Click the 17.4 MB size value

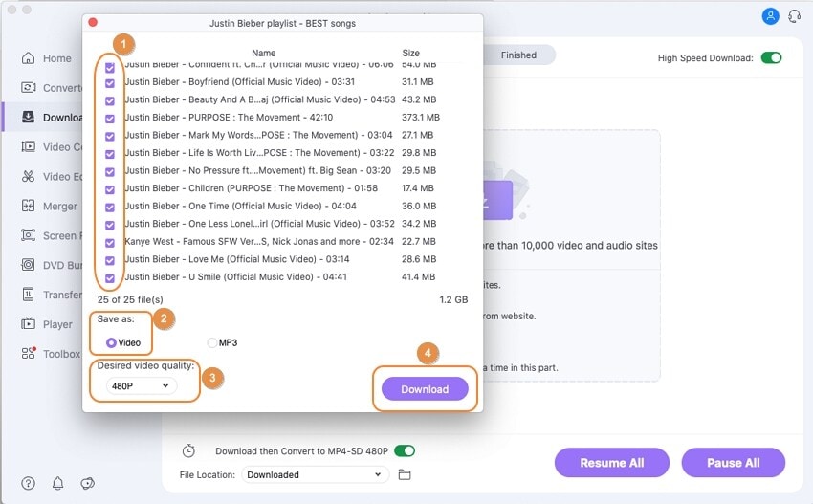417,188
